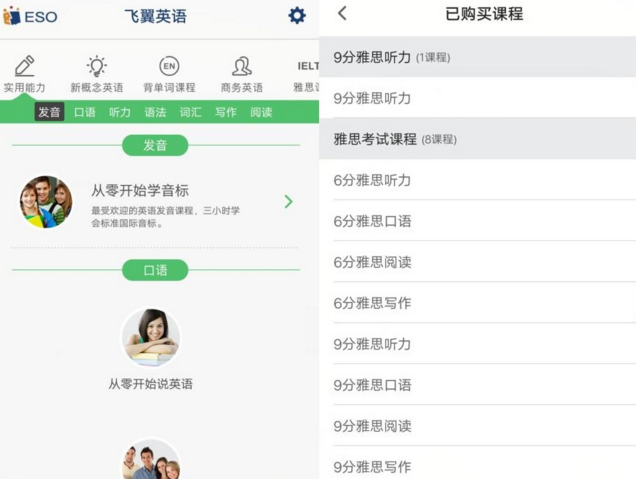Tap the students thumbnail for 从零开始学音标
The height and width of the screenshot is (479, 636).
46,202
